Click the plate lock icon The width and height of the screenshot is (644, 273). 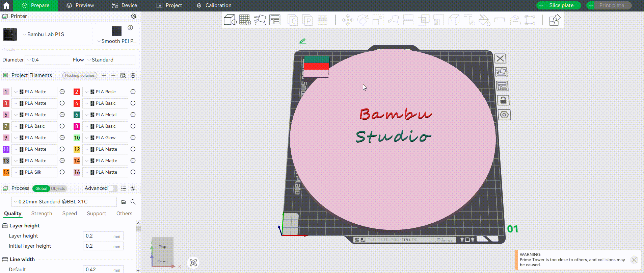tap(503, 100)
